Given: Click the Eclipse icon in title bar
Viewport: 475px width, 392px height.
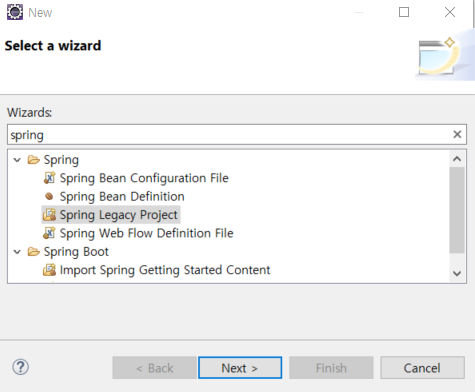Looking at the screenshot, I should tap(15, 12).
